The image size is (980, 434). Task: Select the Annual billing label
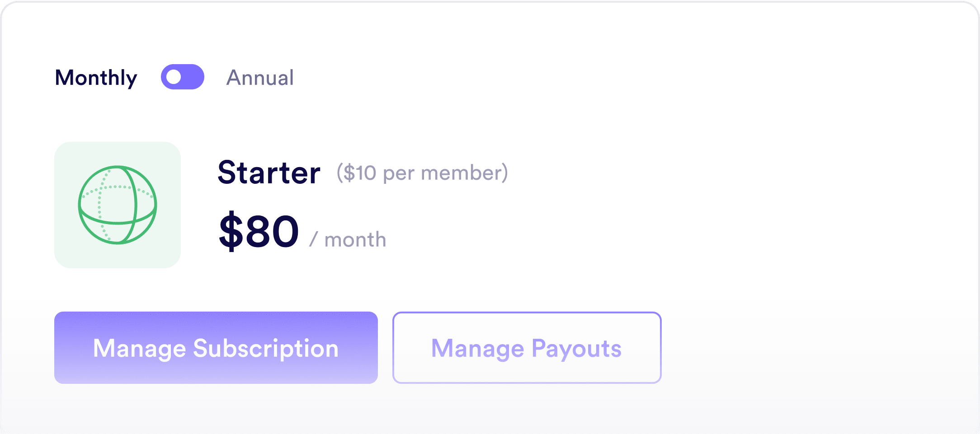(x=260, y=78)
